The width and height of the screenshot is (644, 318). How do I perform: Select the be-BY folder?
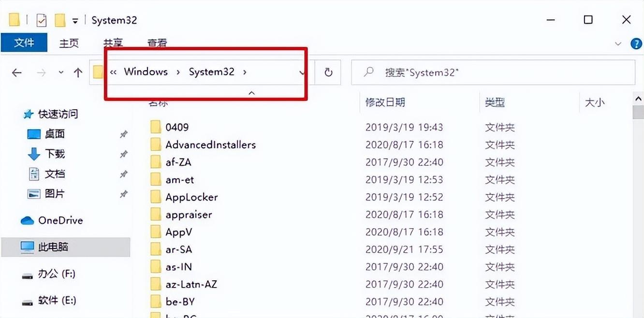(180, 302)
